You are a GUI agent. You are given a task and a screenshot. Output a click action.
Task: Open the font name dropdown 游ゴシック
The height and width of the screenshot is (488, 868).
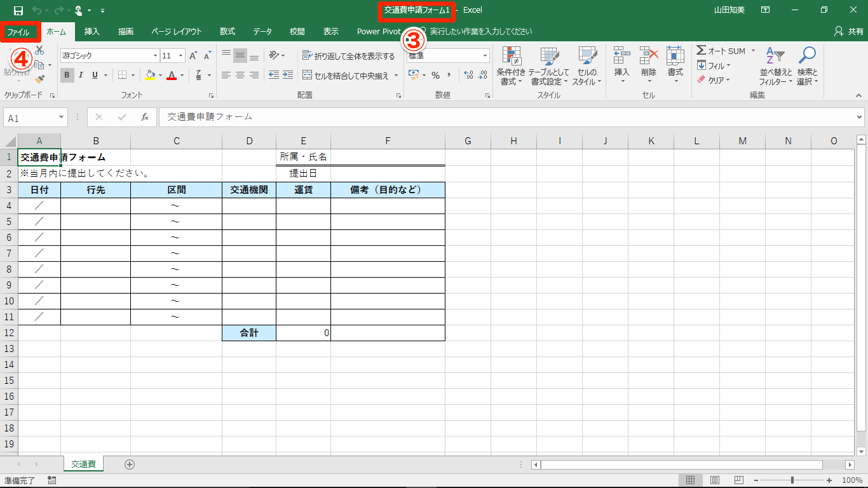(154, 56)
